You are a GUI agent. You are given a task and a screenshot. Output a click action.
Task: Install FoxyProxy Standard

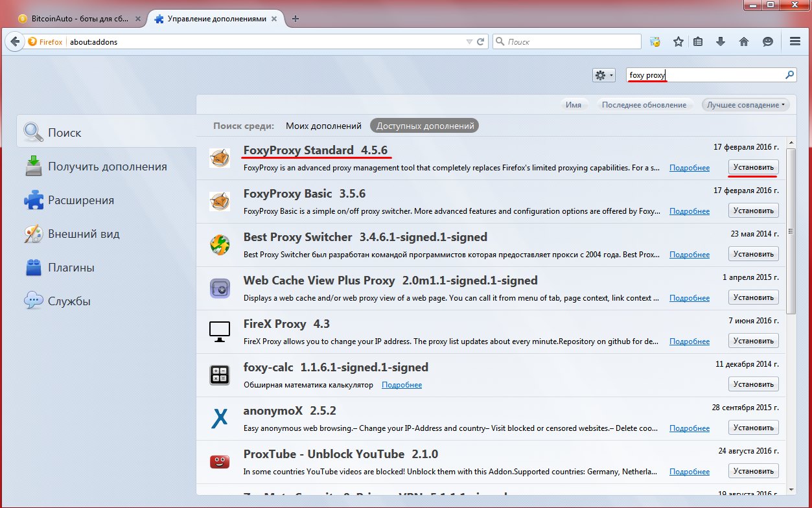tap(754, 167)
